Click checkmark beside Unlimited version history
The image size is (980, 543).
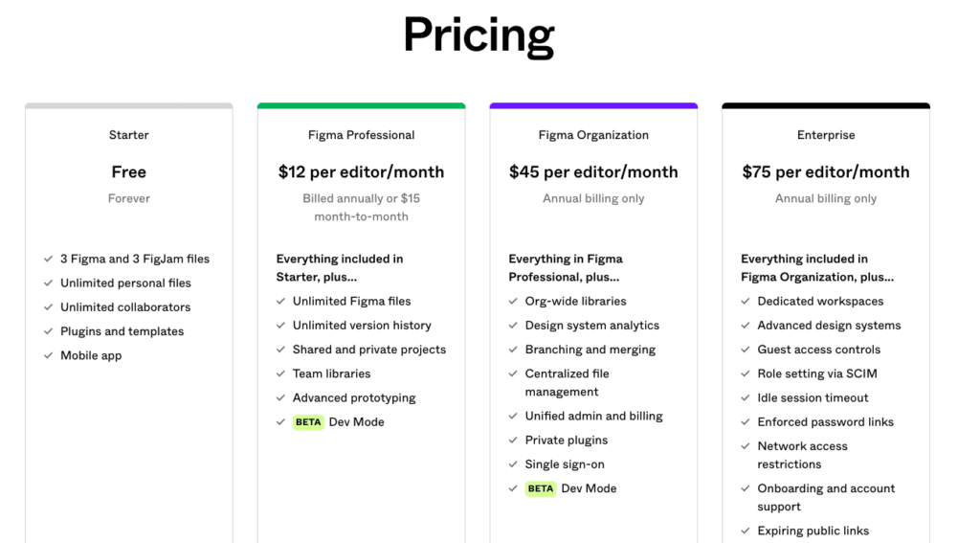(280, 326)
